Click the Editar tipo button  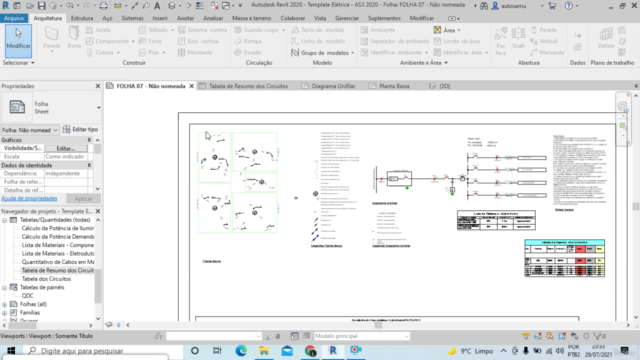coord(80,129)
